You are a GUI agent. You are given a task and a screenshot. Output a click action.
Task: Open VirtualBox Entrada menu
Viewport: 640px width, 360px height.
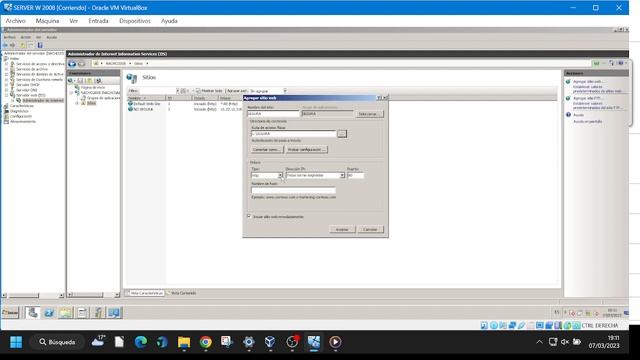(x=98, y=21)
